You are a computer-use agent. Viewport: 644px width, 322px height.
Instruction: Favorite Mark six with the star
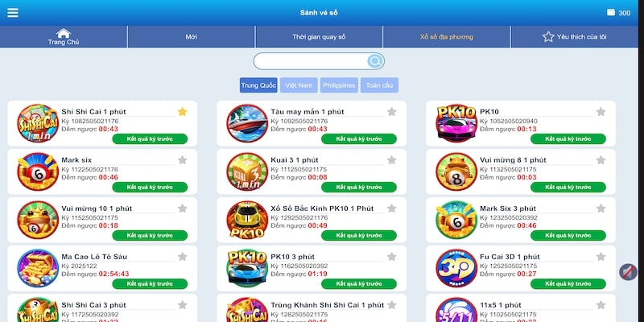pyautogui.click(x=183, y=160)
